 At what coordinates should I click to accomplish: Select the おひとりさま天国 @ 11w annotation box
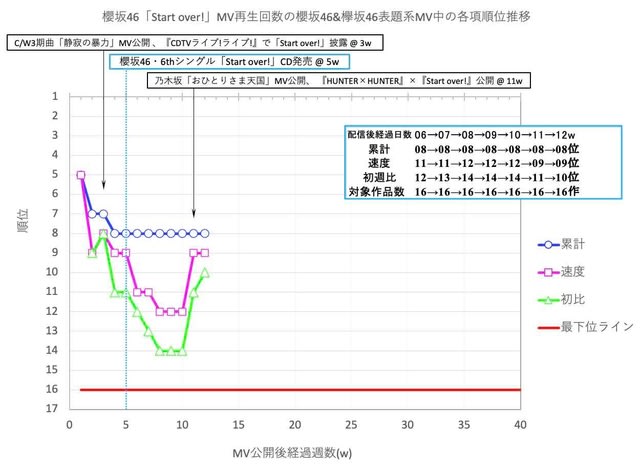tap(339, 80)
